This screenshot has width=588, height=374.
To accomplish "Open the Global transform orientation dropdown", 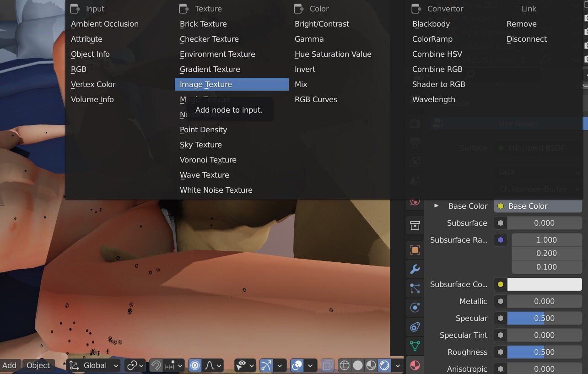I will coord(94,365).
